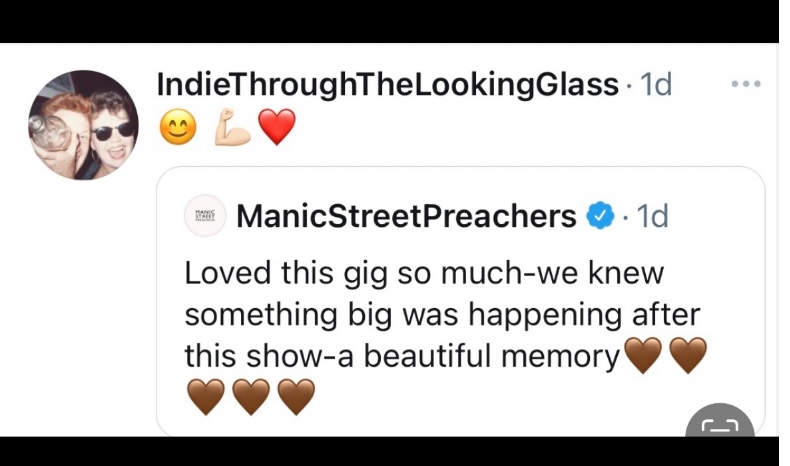790x466 pixels.
Task: Open the Manic Street Preachers logo avatar
Action: tap(206, 216)
